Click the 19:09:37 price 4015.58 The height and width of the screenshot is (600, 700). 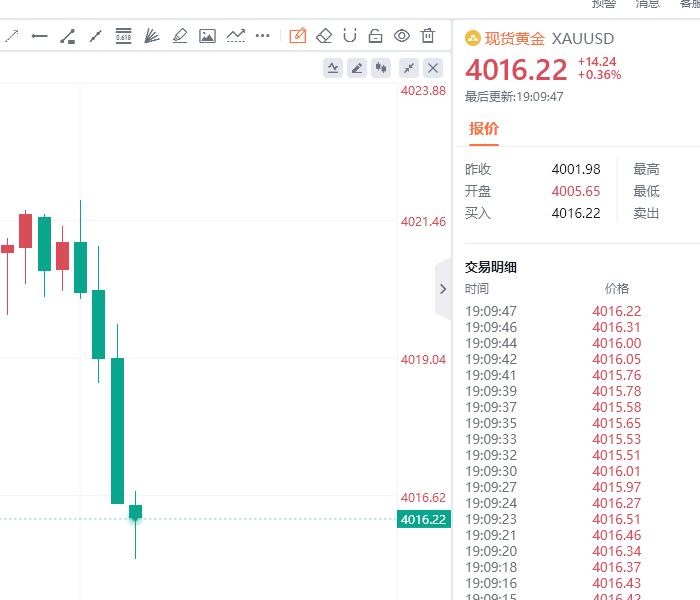(x=617, y=407)
